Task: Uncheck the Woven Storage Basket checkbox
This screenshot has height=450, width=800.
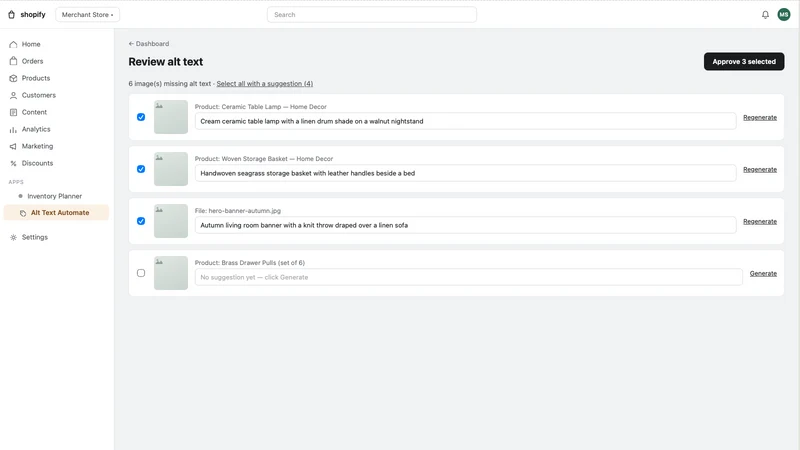Action: pyautogui.click(x=141, y=169)
